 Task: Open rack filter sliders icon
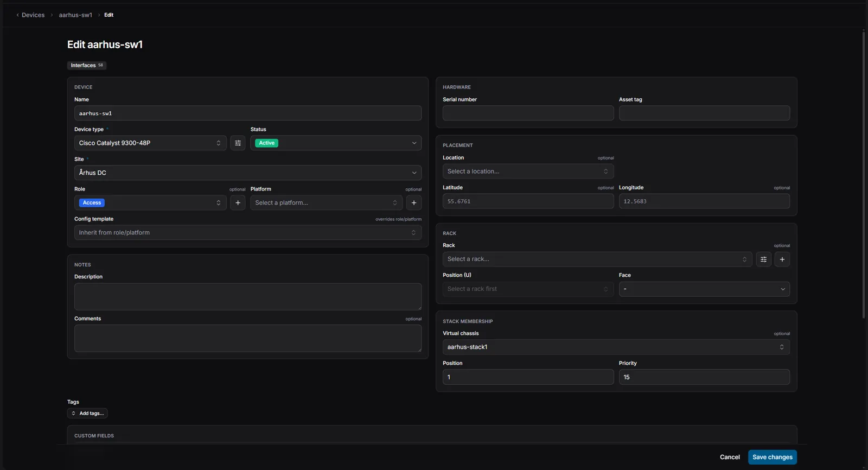tap(763, 259)
